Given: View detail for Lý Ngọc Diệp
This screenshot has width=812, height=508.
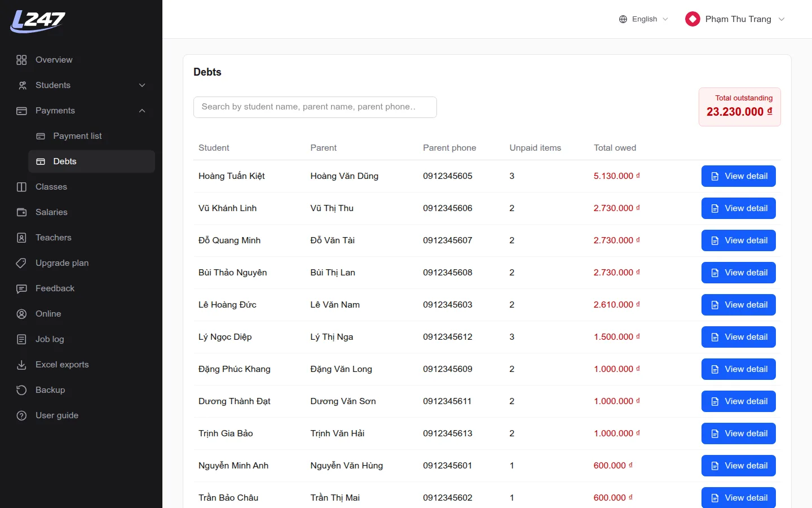Looking at the screenshot, I should point(739,337).
